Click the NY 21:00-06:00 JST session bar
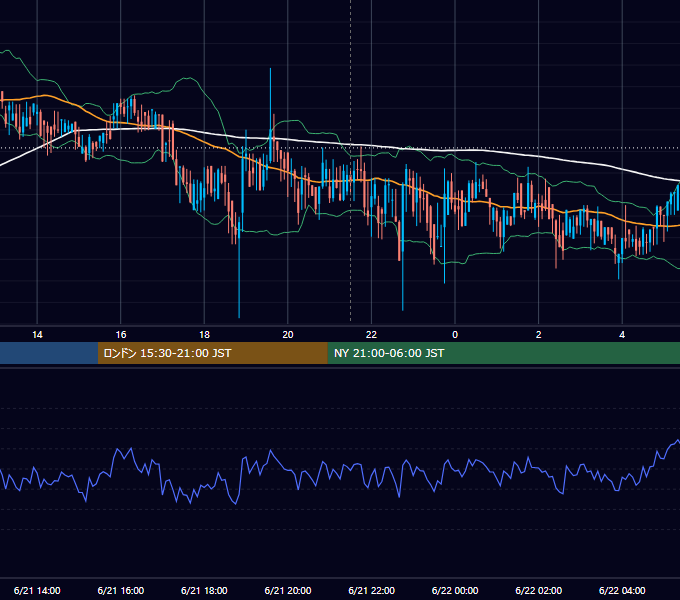The width and height of the screenshot is (680, 600). point(503,353)
